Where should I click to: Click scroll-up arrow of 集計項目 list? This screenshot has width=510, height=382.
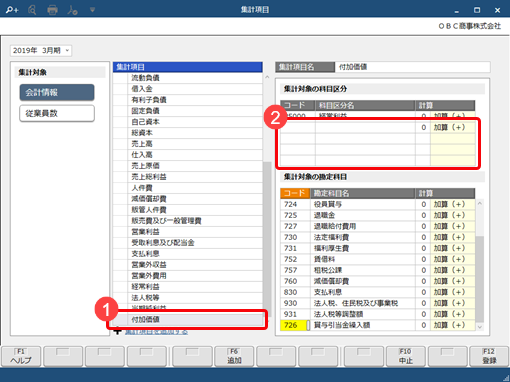point(267,77)
